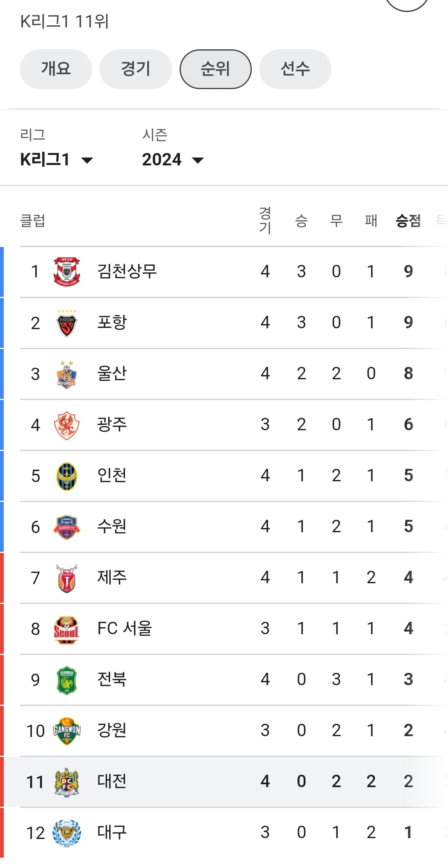Click the Daegu FC club crest
The image size is (448, 868).
(x=67, y=833)
